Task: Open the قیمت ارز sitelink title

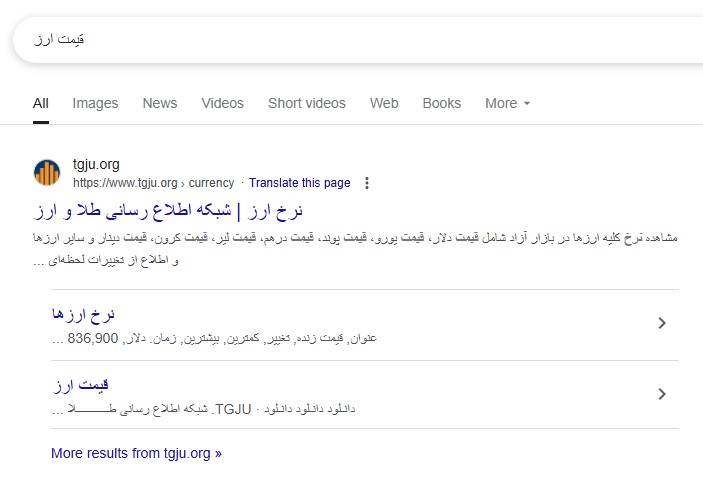Action: pos(80,385)
